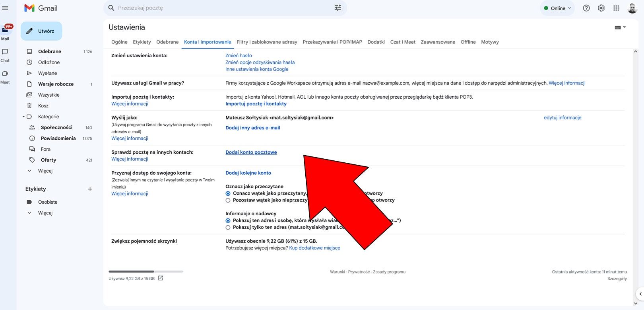Click the edytuj informacje link
Image resolution: width=644 pixels, height=310 pixels.
pos(563,117)
